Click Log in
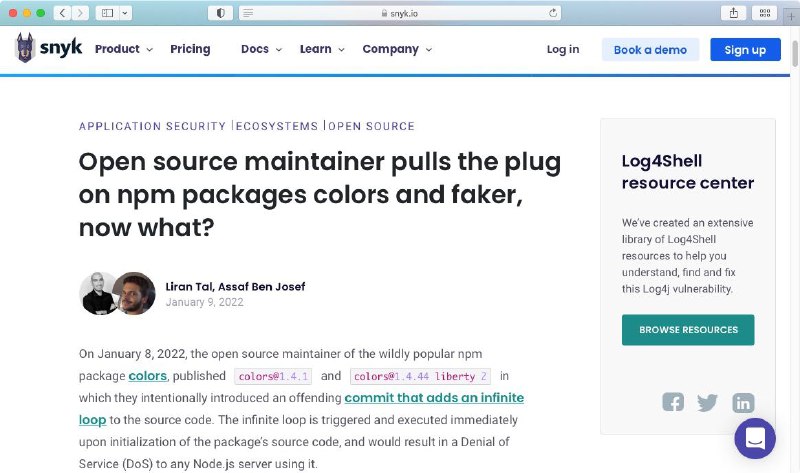 563,49
